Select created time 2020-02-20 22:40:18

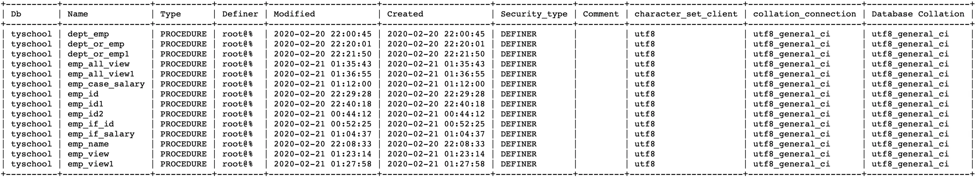pyautogui.click(x=436, y=104)
